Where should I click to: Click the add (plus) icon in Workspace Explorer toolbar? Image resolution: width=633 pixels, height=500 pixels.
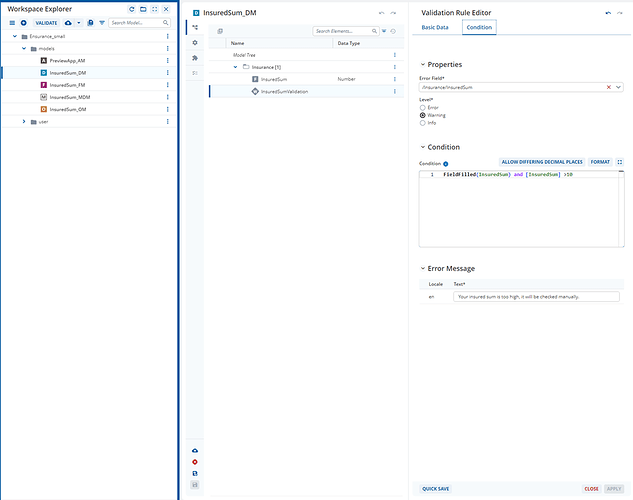(x=23, y=23)
